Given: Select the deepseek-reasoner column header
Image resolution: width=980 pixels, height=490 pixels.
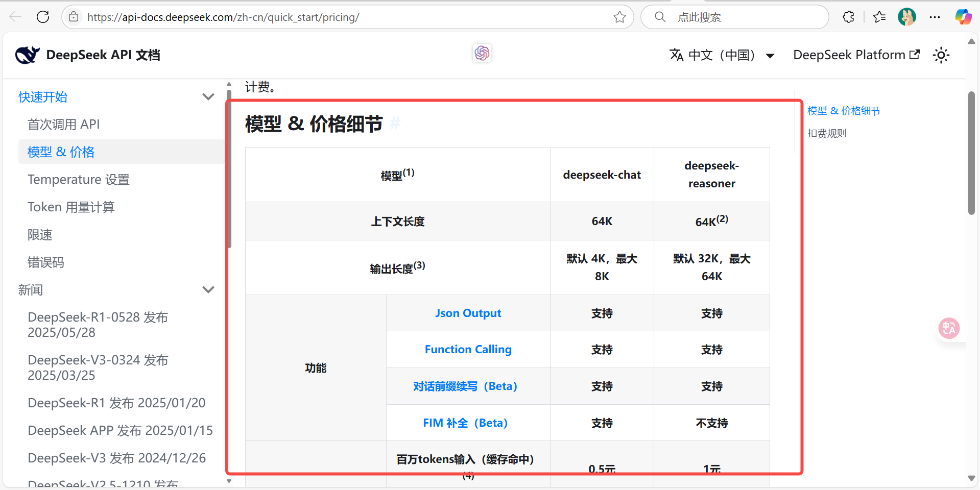Looking at the screenshot, I should tap(711, 175).
